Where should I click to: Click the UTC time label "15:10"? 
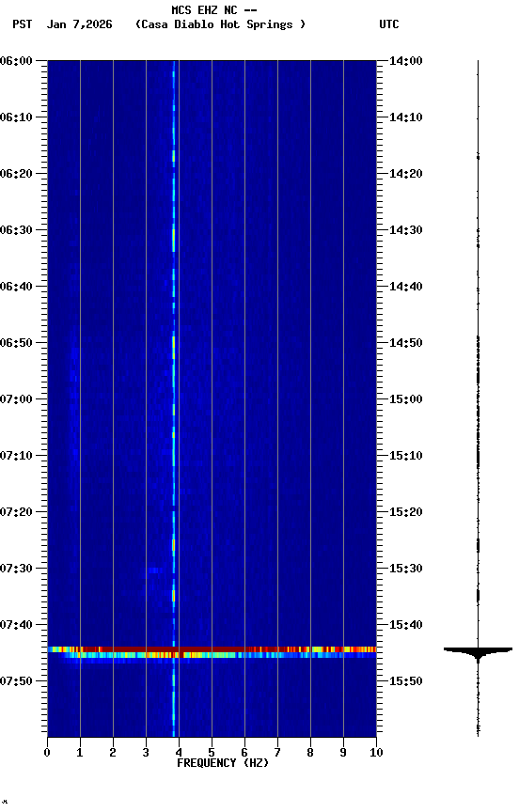tap(406, 456)
